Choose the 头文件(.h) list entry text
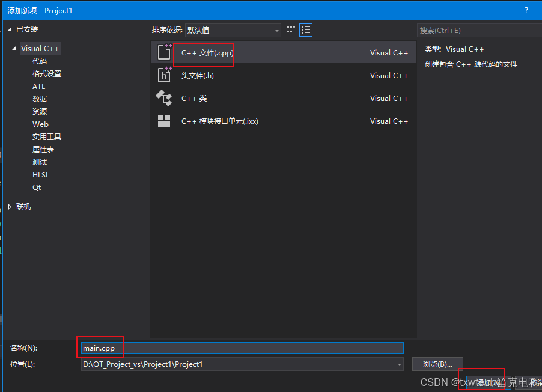542x392 pixels. [197, 75]
